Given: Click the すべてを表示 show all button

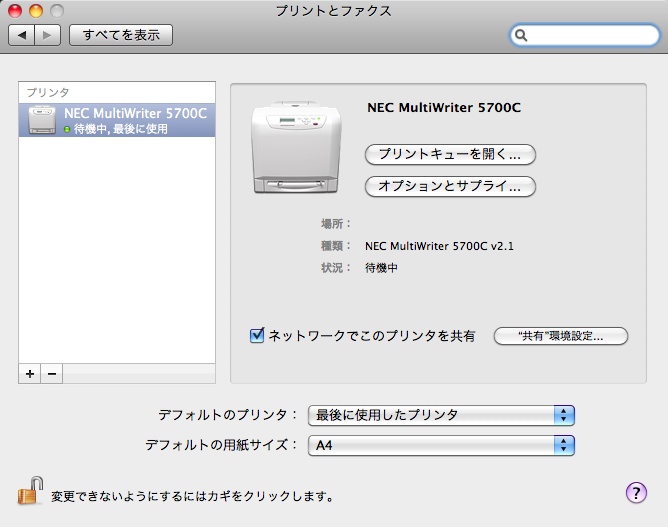Looking at the screenshot, I should tap(120, 35).
